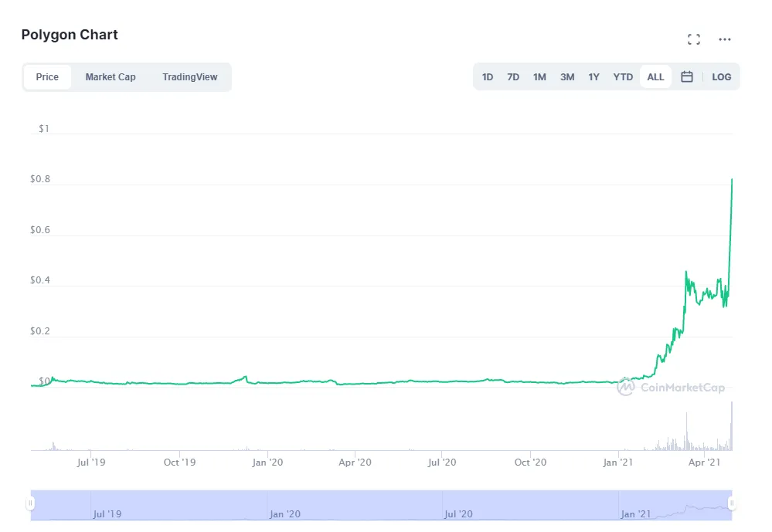Select the 1D time range
Image resolution: width=772 pixels, height=532 pixels.
(488, 76)
